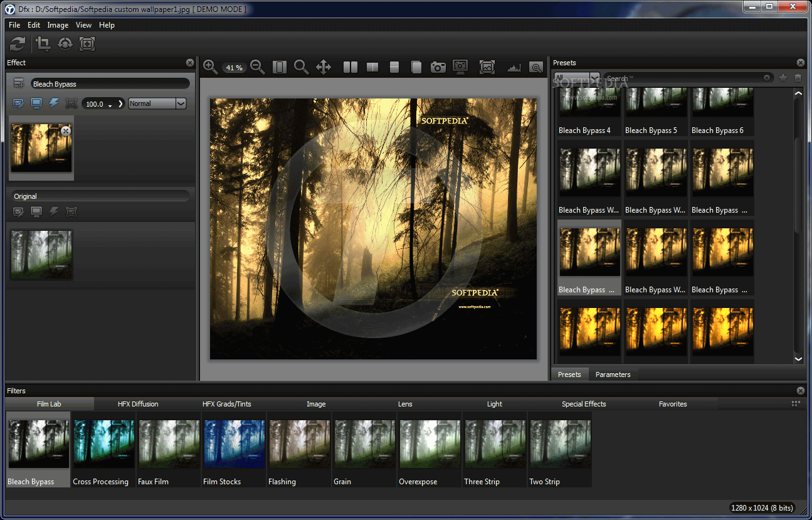Viewport: 812px width, 520px height.
Task: Click the framed plus icon in top toolbar
Action: tap(87, 43)
